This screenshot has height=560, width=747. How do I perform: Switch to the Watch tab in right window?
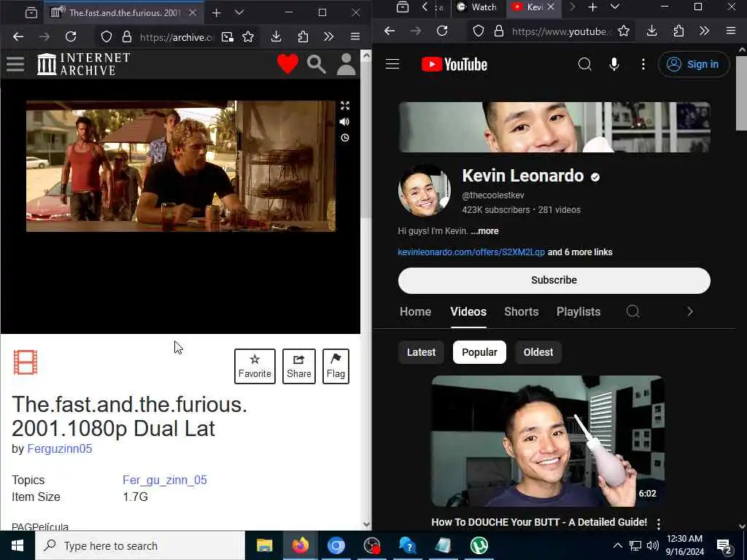click(477, 7)
